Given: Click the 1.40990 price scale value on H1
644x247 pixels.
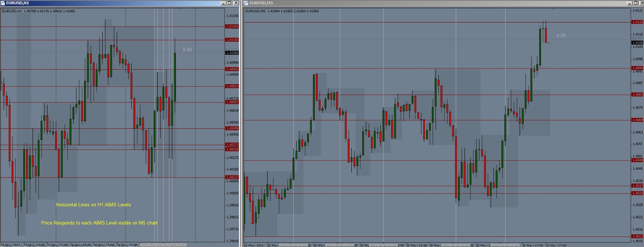Looking at the screenshot, I should (232, 63).
